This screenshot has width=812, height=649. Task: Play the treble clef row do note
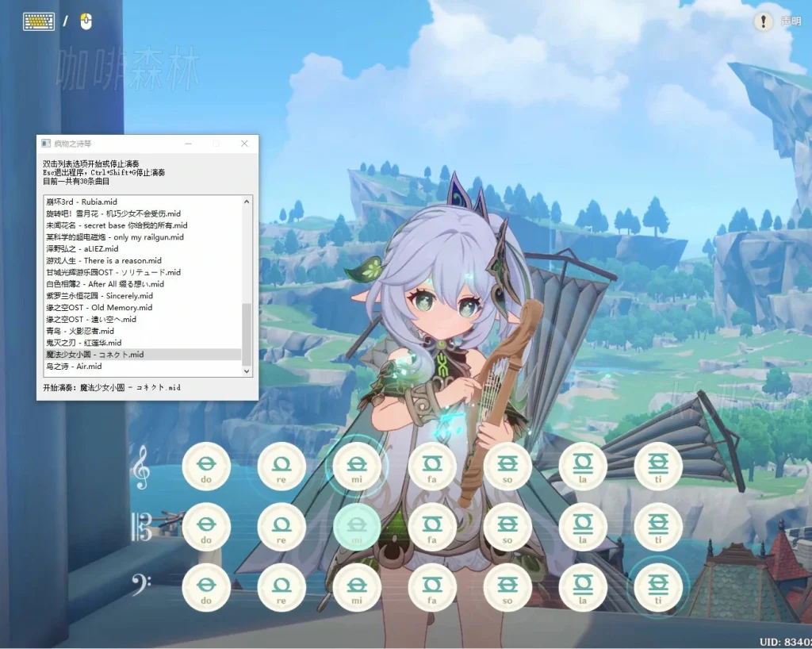[x=206, y=467]
